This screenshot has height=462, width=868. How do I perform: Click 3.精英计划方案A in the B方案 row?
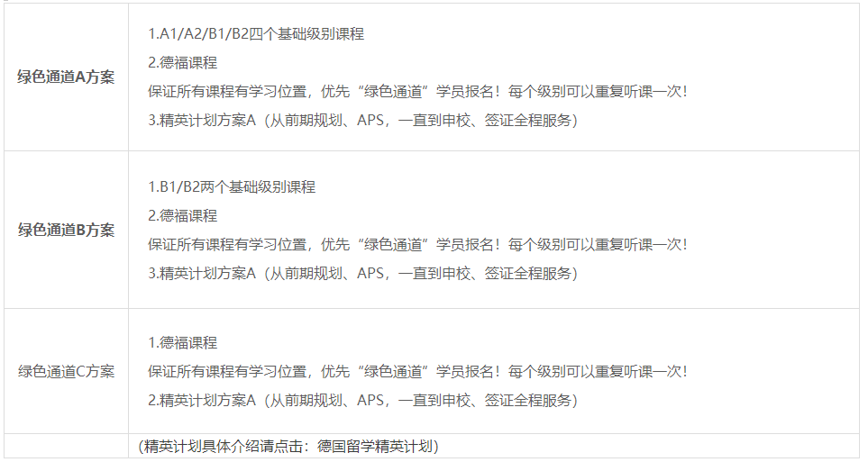tap(203, 273)
